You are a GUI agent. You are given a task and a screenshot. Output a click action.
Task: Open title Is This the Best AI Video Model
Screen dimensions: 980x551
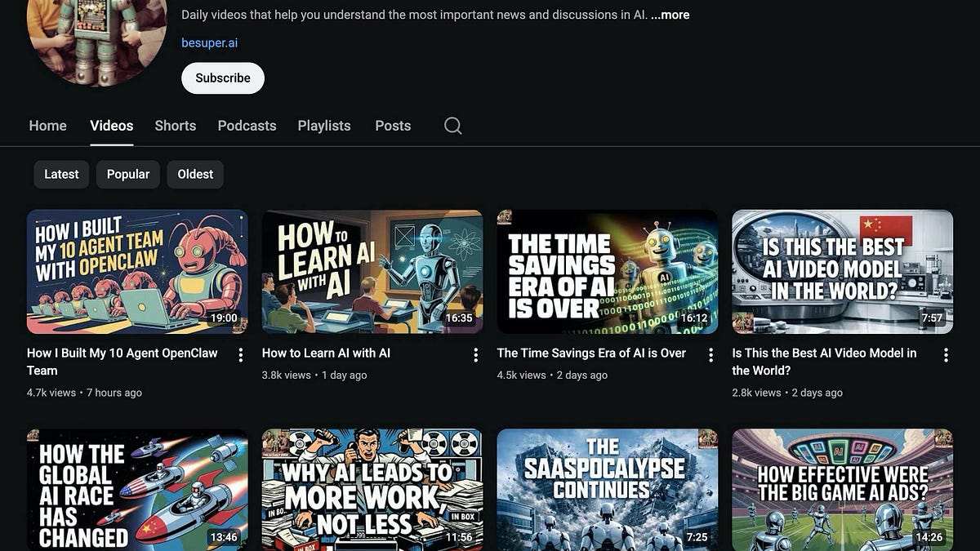(x=824, y=362)
